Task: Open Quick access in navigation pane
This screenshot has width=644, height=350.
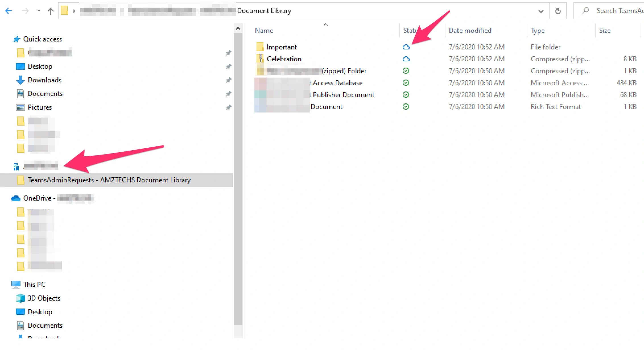Action: 42,39
